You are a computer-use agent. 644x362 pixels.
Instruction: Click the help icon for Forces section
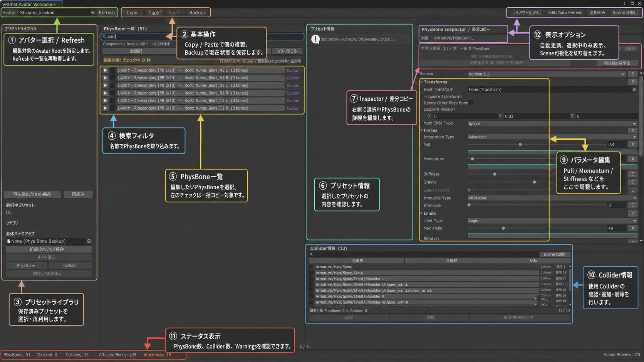pos(632,130)
